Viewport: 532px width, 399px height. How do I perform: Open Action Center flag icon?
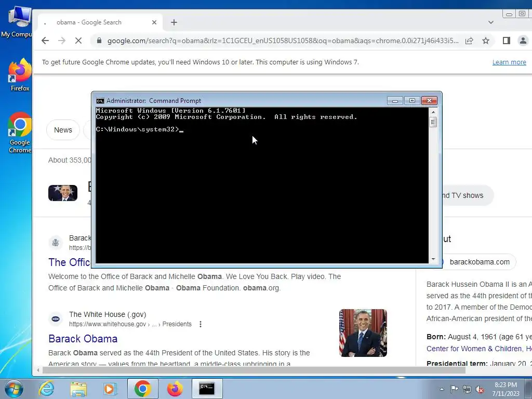[454, 389]
